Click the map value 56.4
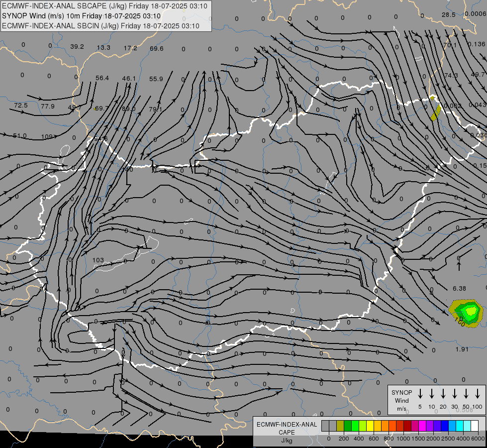The height and width of the screenshot is (448, 487). (x=102, y=78)
